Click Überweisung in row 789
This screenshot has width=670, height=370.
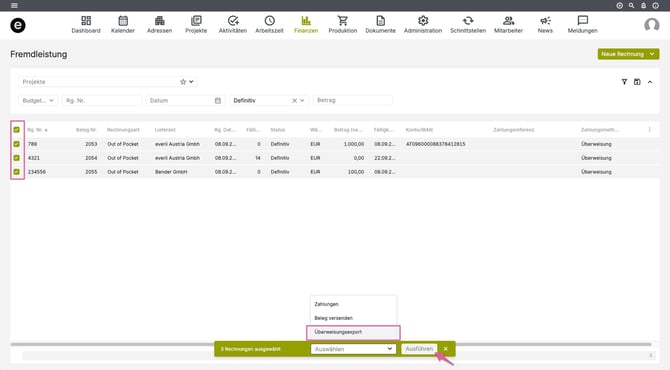(x=596, y=144)
